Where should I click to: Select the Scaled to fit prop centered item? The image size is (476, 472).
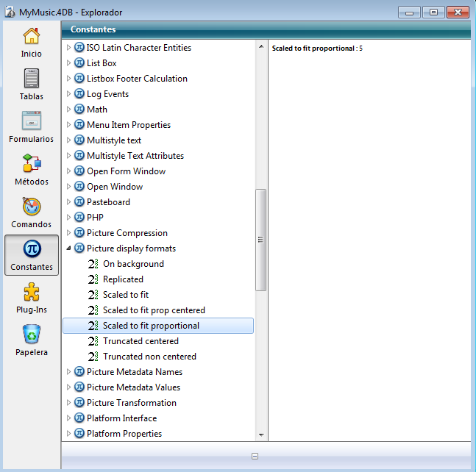click(154, 310)
